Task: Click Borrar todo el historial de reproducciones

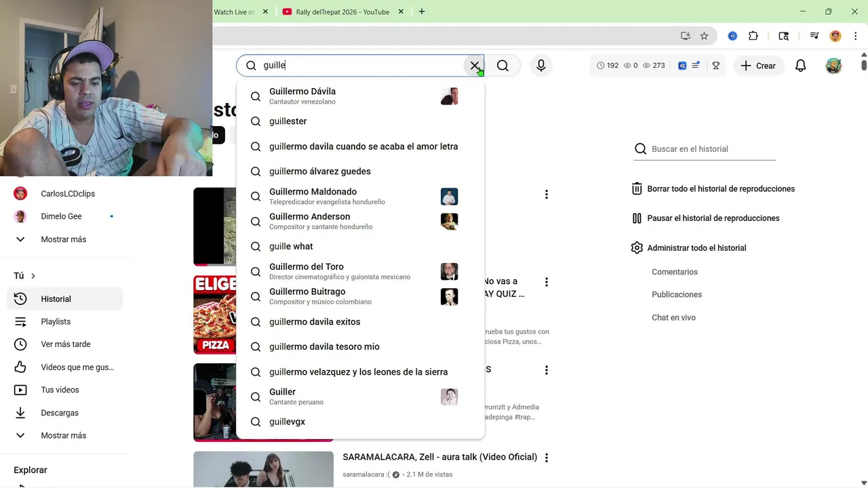Action: pos(713,189)
